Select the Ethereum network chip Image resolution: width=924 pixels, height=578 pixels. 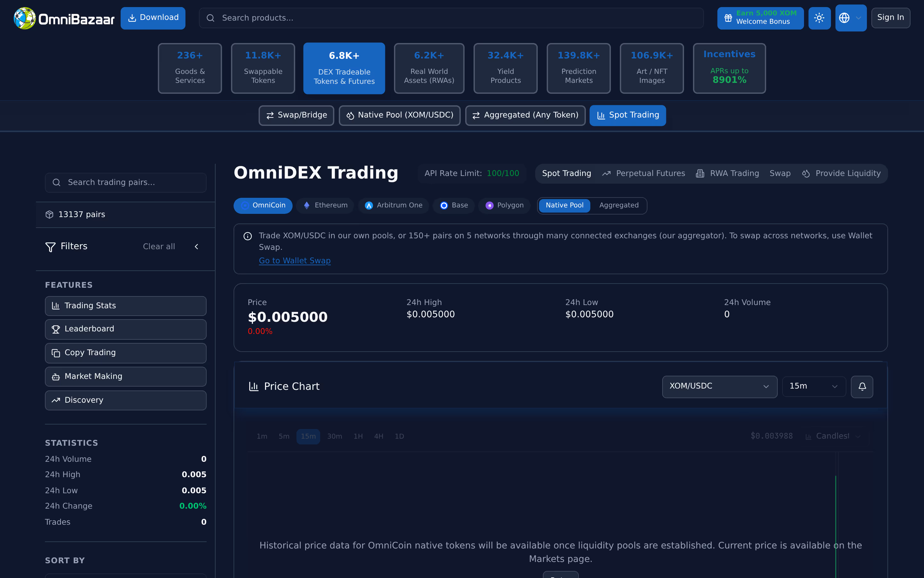coord(325,206)
